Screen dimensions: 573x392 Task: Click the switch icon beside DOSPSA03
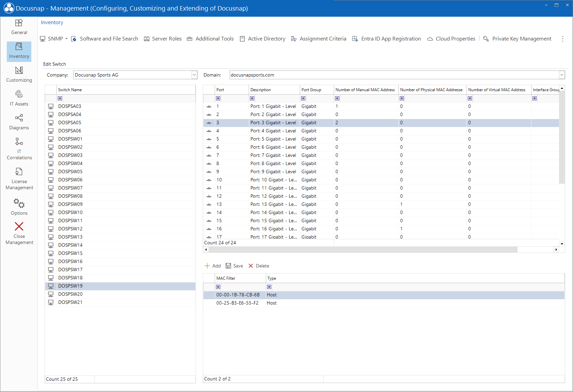tap(51, 106)
